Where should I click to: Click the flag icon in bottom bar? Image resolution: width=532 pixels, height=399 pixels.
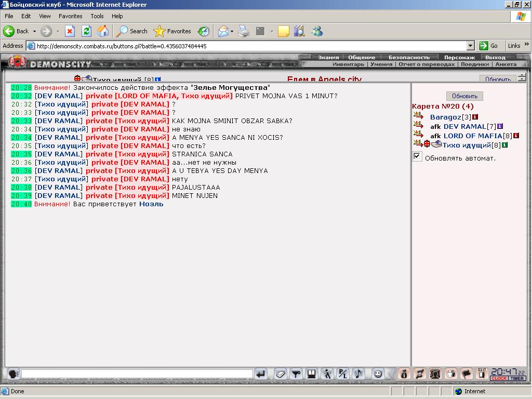[x=467, y=374]
